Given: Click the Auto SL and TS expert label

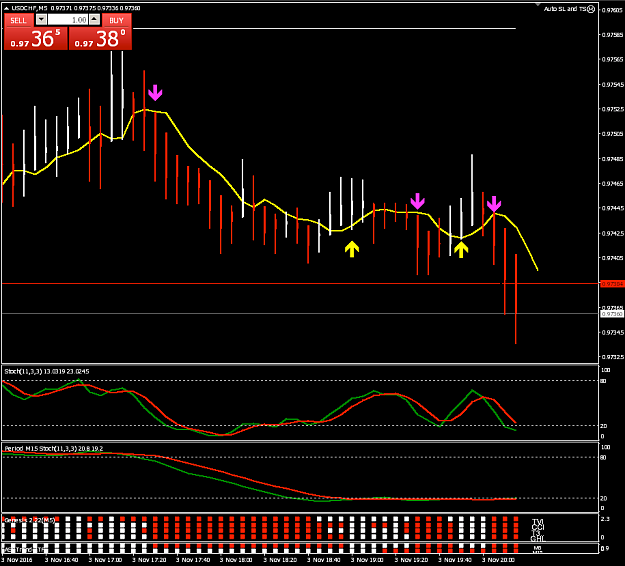Looking at the screenshot, I should pyautogui.click(x=565, y=8).
